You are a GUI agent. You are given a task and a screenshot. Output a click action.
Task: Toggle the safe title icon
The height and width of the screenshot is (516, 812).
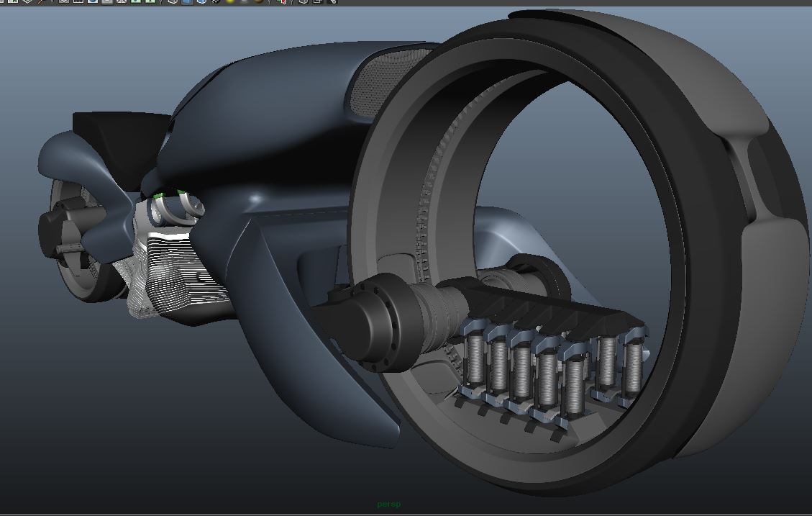click(150, 1)
